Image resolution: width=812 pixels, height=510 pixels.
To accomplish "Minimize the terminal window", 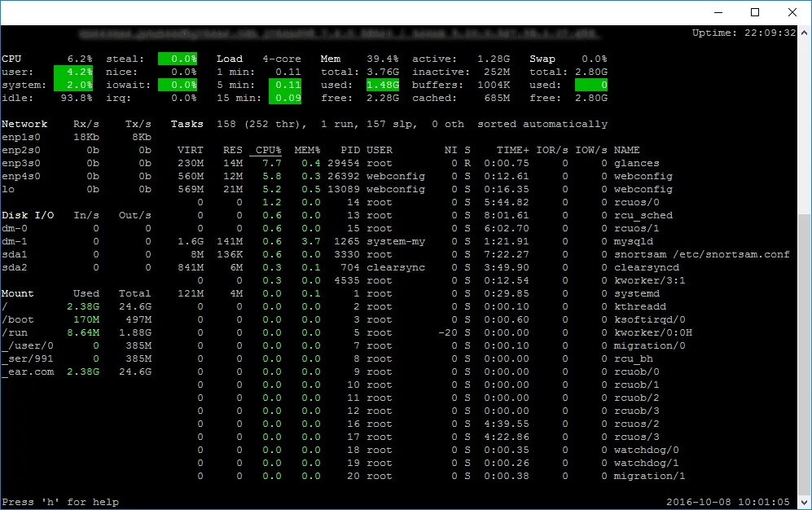I will click(x=718, y=12).
